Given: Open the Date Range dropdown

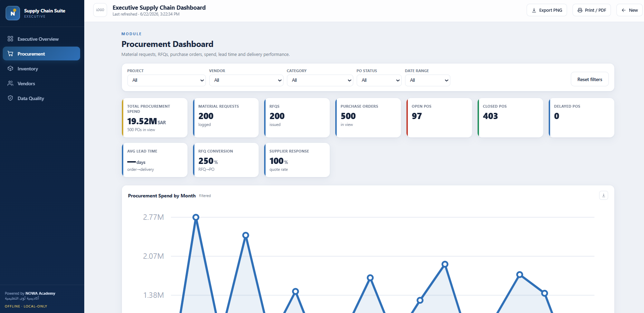Looking at the screenshot, I should click(427, 80).
